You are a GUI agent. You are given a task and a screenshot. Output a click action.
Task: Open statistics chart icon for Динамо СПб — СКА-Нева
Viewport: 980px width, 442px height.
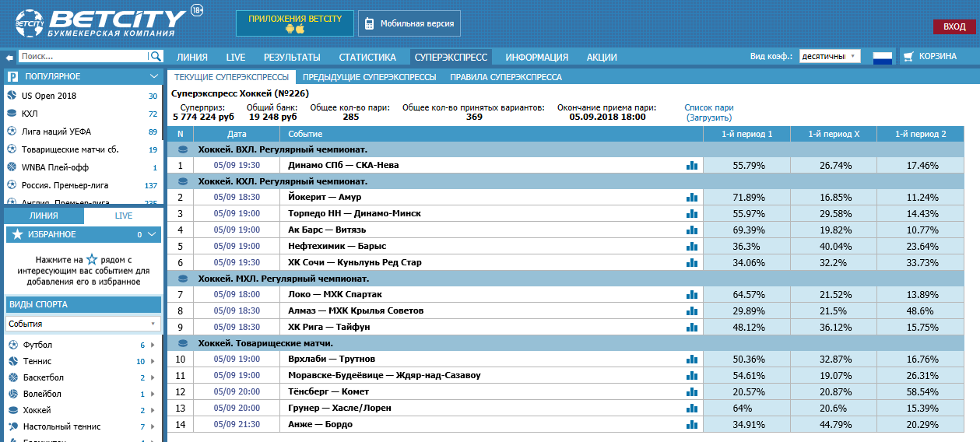[691, 165]
